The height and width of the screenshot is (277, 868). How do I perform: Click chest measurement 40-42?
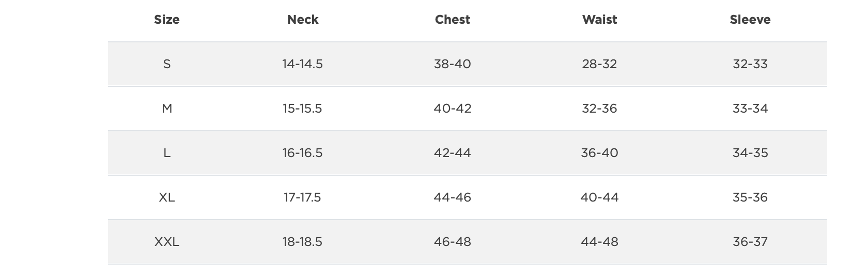pos(453,109)
